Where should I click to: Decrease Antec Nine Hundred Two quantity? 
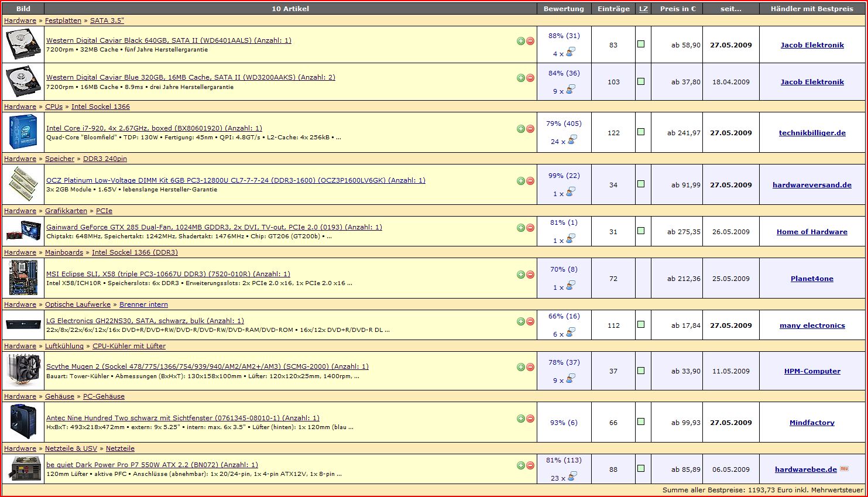click(x=530, y=419)
